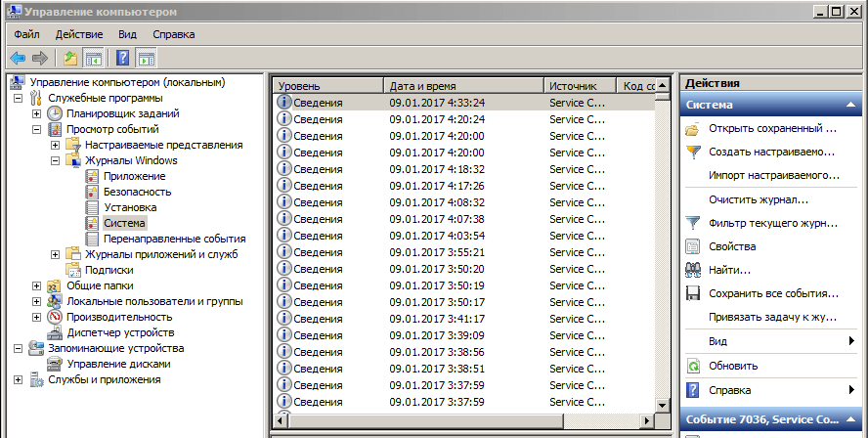Image resolution: width=868 pixels, height=438 pixels.
Task: Open the Файл menu
Action: [26, 34]
